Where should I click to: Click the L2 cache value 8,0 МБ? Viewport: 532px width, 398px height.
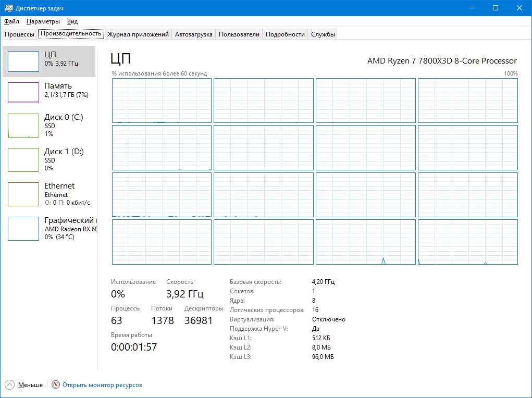pyautogui.click(x=321, y=347)
